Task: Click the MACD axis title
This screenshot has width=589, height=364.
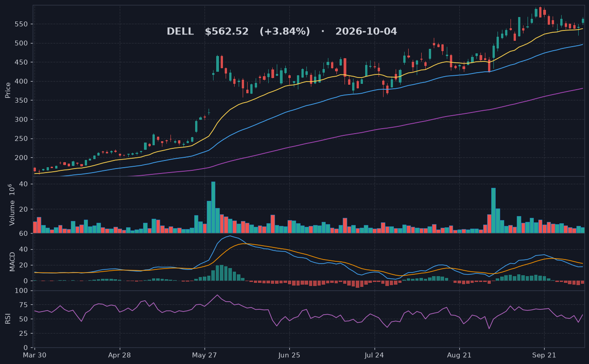Action: (x=12, y=262)
